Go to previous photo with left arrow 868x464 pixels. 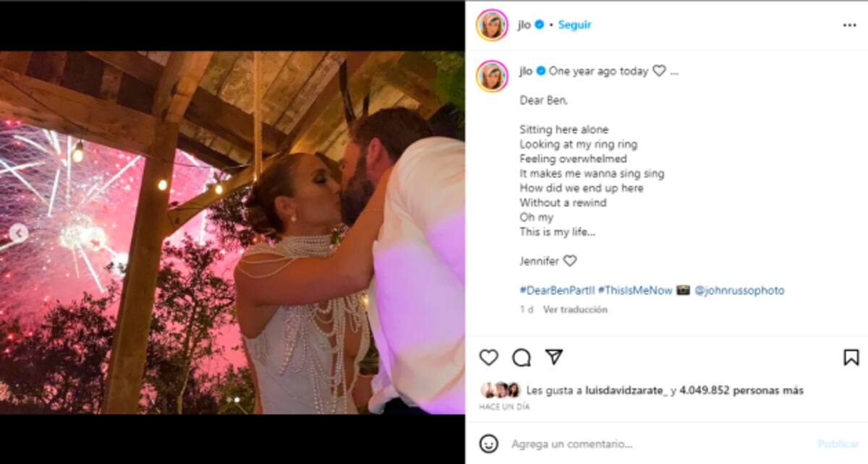tap(20, 233)
